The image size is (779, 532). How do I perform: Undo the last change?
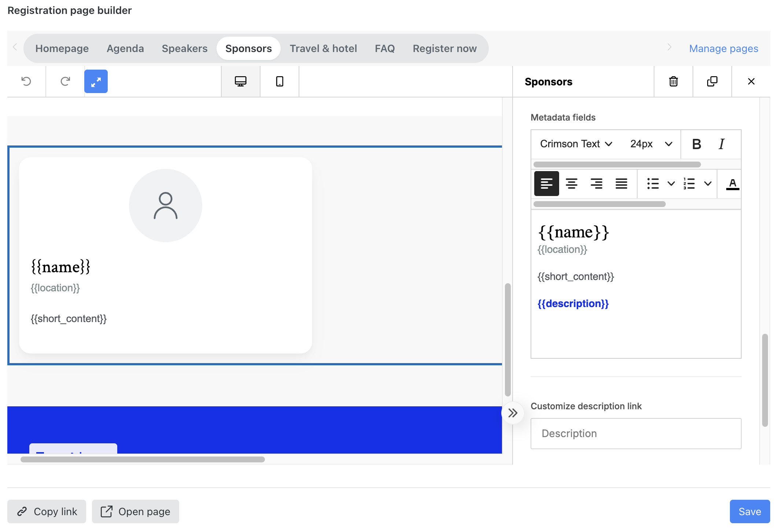[x=26, y=81]
